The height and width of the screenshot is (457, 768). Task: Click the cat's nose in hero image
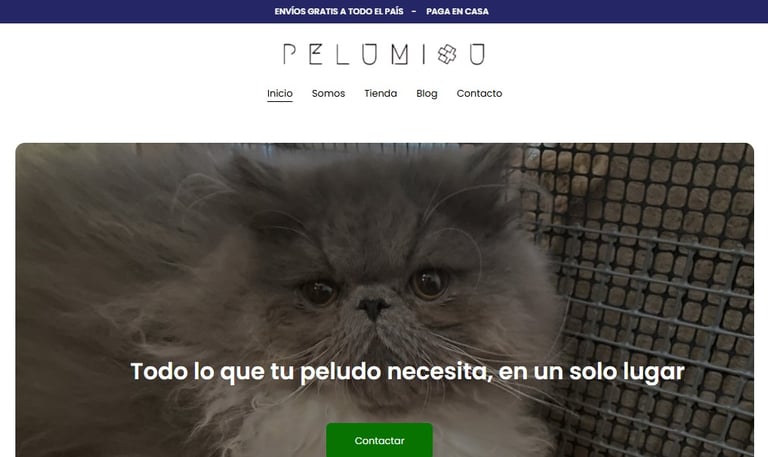coord(373,308)
